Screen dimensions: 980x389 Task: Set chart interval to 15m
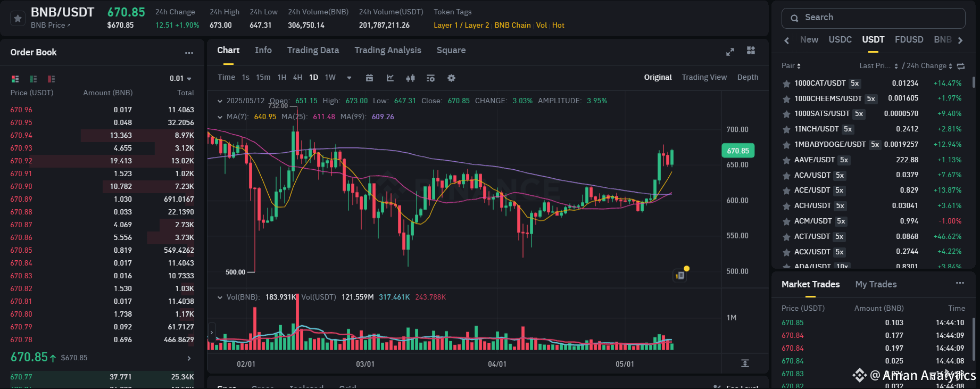[x=263, y=77]
